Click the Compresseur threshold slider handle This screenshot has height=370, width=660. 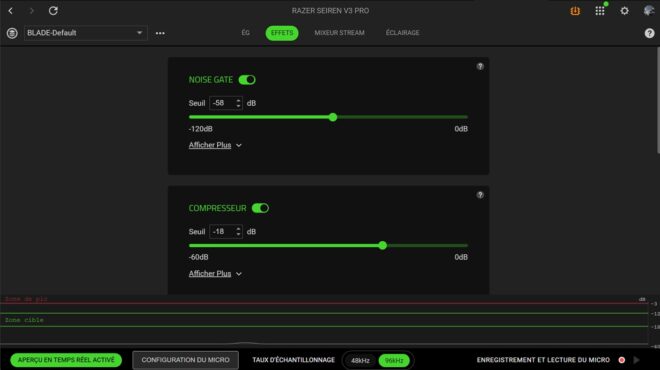pyautogui.click(x=382, y=245)
